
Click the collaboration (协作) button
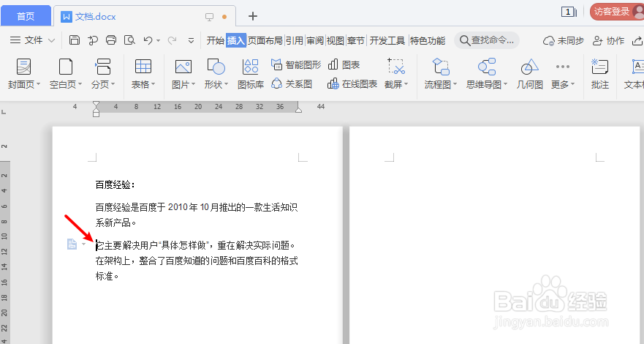pyautogui.click(x=608, y=41)
